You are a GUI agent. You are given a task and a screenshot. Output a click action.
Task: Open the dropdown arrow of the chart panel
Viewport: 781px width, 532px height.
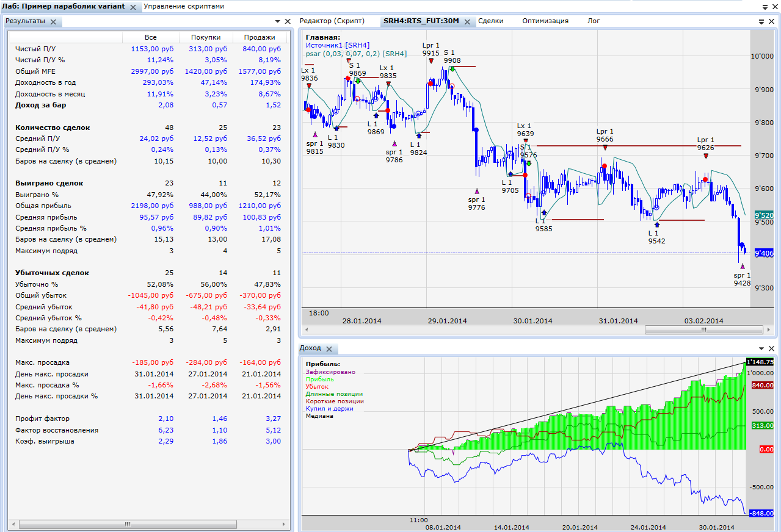(x=761, y=21)
